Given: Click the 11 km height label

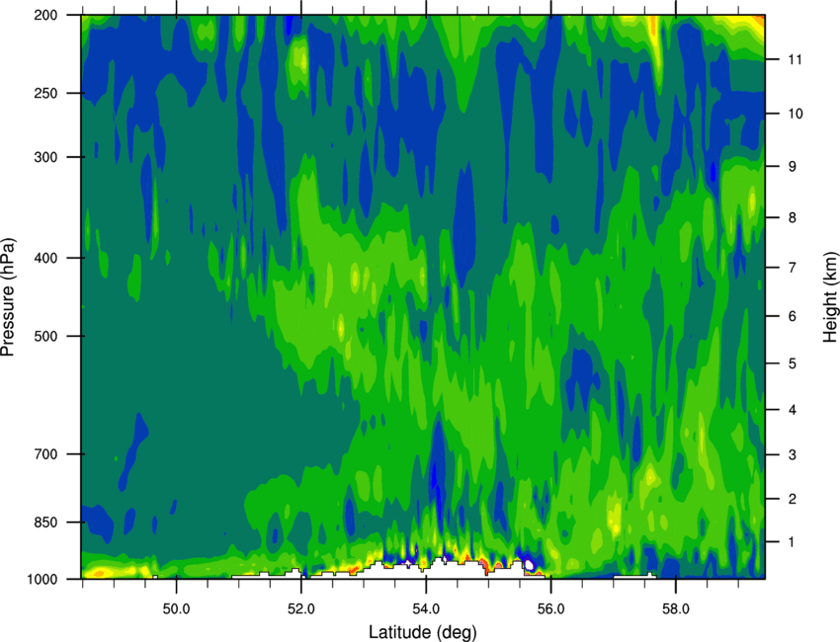Looking at the screenshot, I should [x=796, y=59].
